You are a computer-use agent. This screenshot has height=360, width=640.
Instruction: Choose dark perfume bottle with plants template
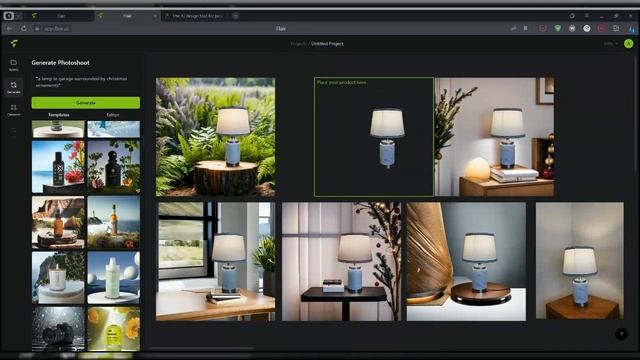click(x=113, y=167)
